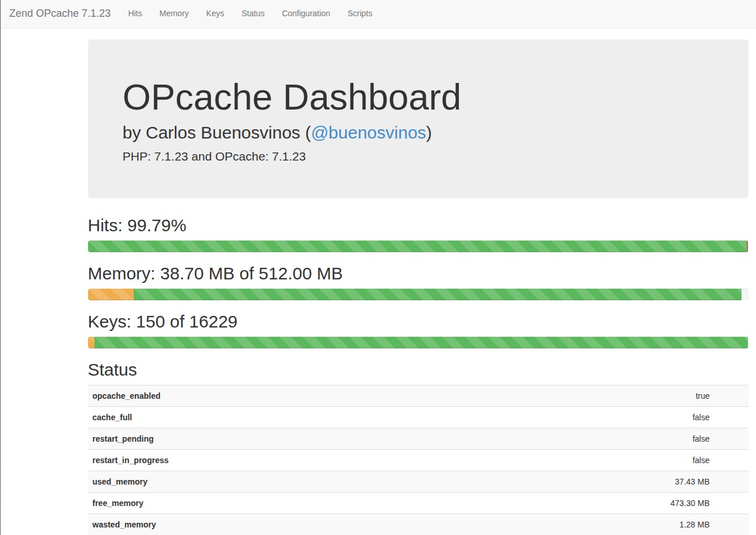Select the cache_full row label
This screenshot has height=535, width=756.
tap(112, 417)
